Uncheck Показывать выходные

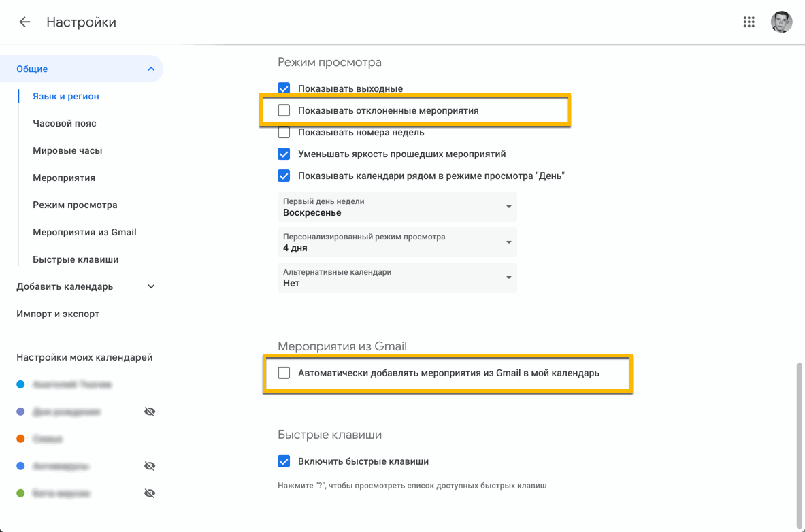(x=284, y=88)
